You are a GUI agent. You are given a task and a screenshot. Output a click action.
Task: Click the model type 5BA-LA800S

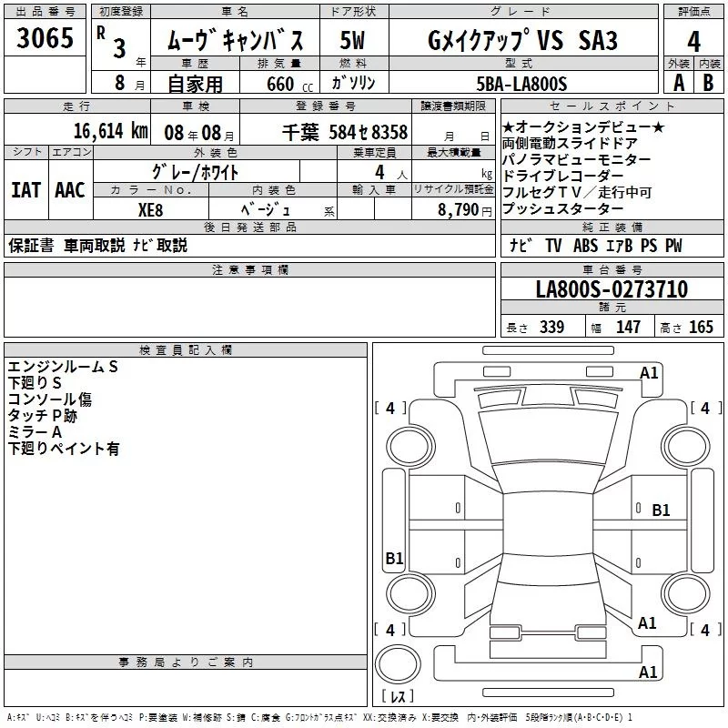tap(521, 83)
